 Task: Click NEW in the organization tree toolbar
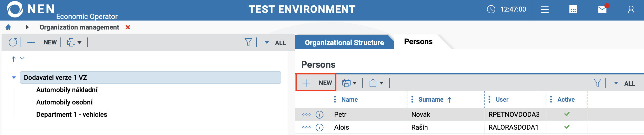[x=42, y=42]
